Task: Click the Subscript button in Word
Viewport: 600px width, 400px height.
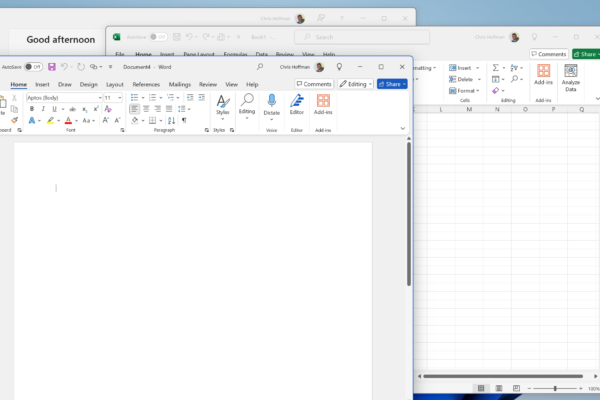Action: tap(85, 109)
